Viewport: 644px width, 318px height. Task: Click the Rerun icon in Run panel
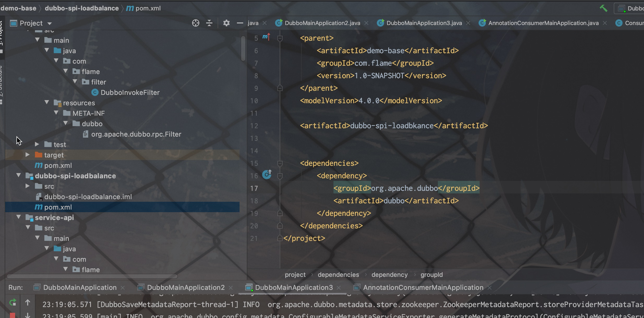pyautogui.click(x=13, y=302)
